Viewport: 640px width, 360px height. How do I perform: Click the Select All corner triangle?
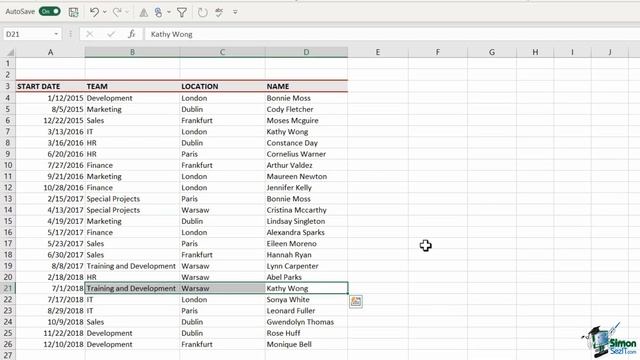pyautogui.click(x=9, y=52)
